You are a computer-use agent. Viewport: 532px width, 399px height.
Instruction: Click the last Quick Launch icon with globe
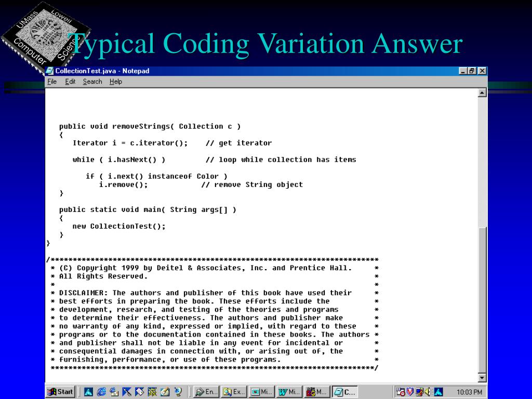click(x=178, y=392)
